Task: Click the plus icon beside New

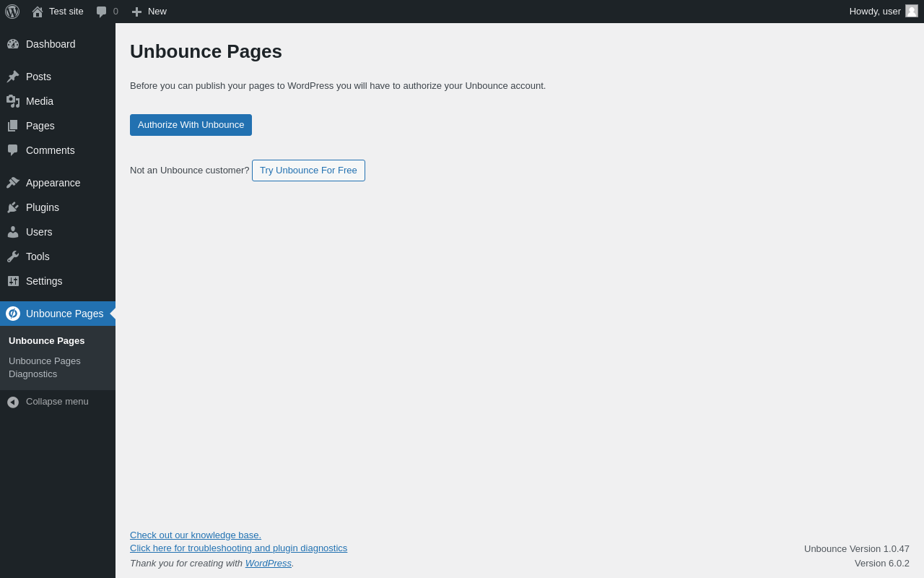Action: pyautogui.click(x=136, y=12)
